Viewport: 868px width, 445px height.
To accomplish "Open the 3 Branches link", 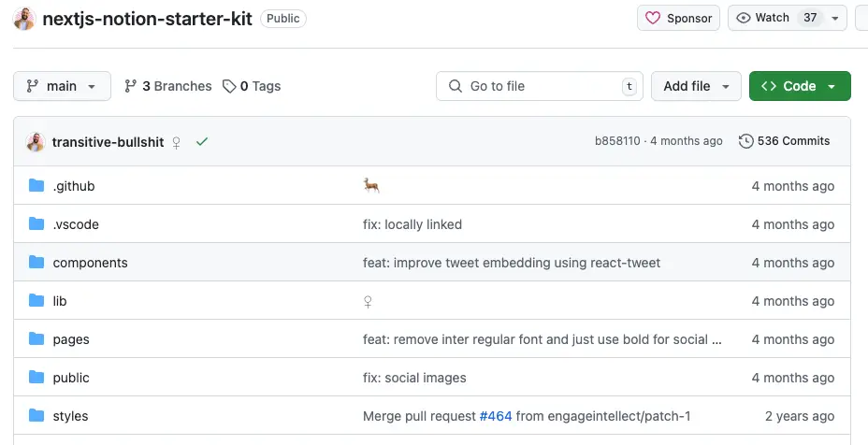I will click(x=168, y=86).
